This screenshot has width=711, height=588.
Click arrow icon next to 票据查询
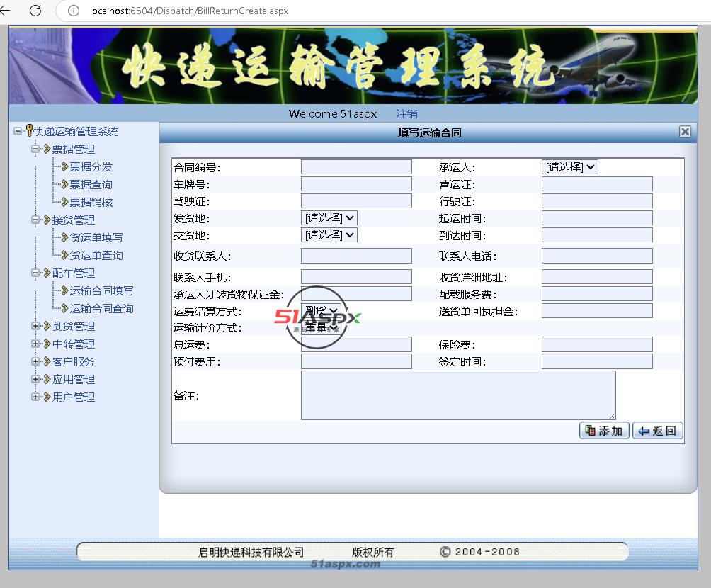tap(64, 184)
